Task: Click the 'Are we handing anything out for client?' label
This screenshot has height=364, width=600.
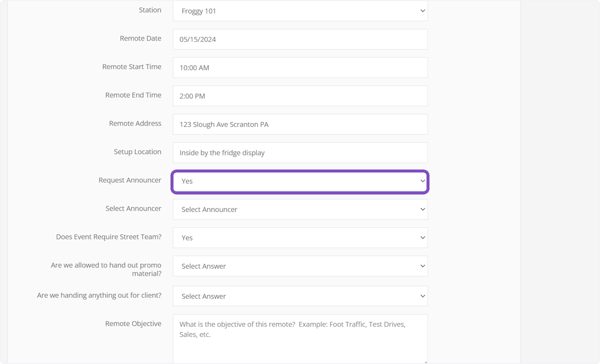Action: 99,295
